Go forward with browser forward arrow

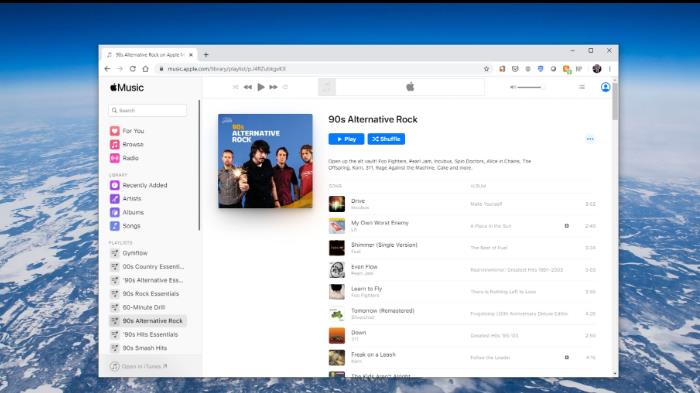pyautogui.click(x=120, y=69)
